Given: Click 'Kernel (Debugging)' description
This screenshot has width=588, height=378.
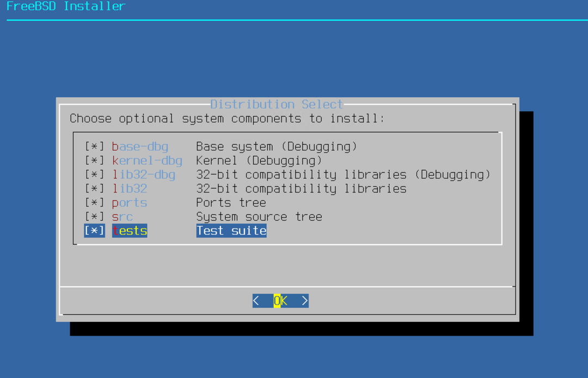Looking at the screenshot, I should (259, 160).
